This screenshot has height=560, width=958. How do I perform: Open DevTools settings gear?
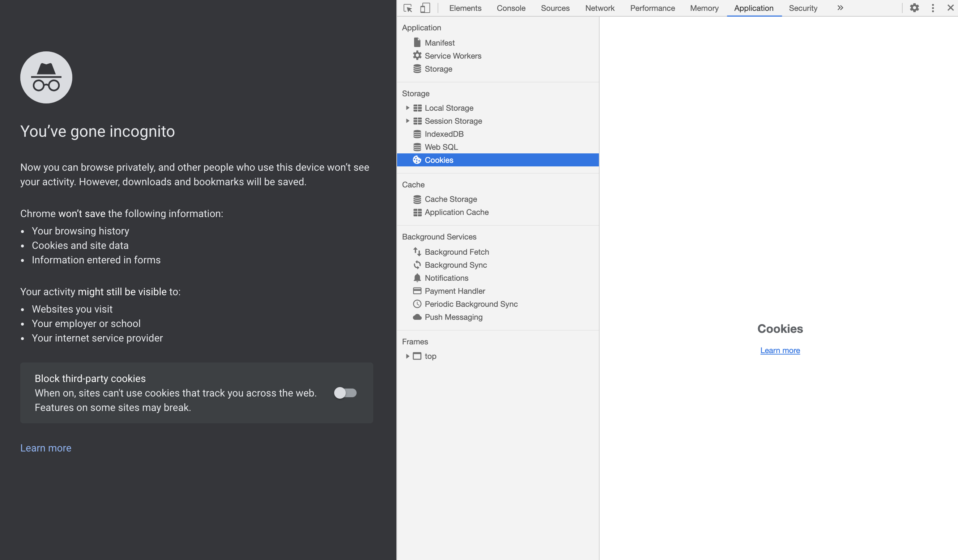(914, 8)
